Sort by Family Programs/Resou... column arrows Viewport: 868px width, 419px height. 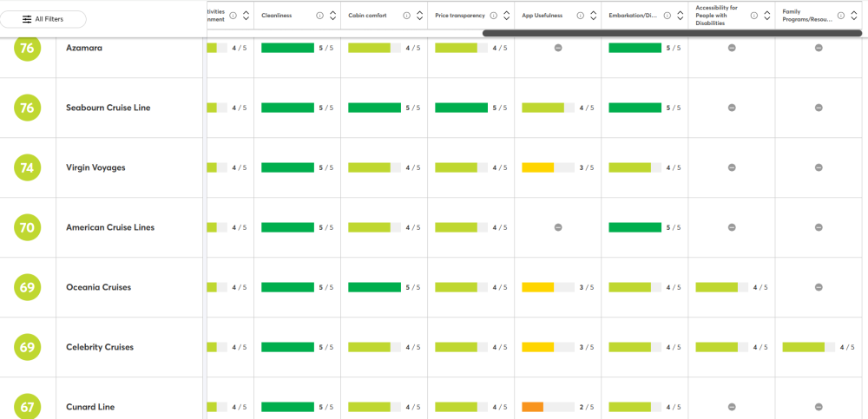click(x=854, y=16)
